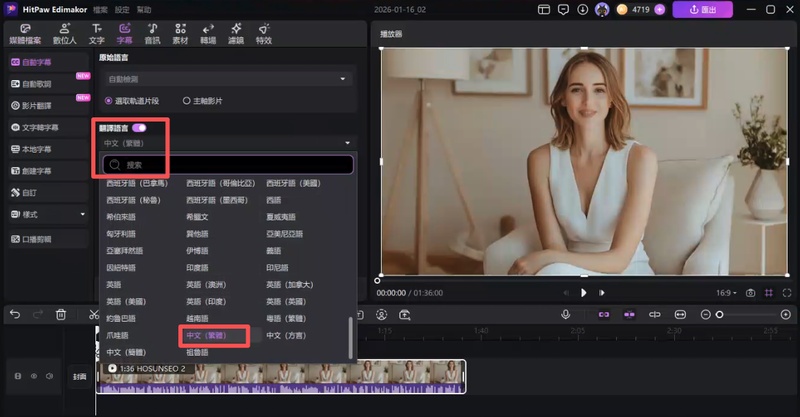This screenshot has width=800, height=417.
Task: Switch to the 特效 effects tab
Action: [x=264, y=35]
